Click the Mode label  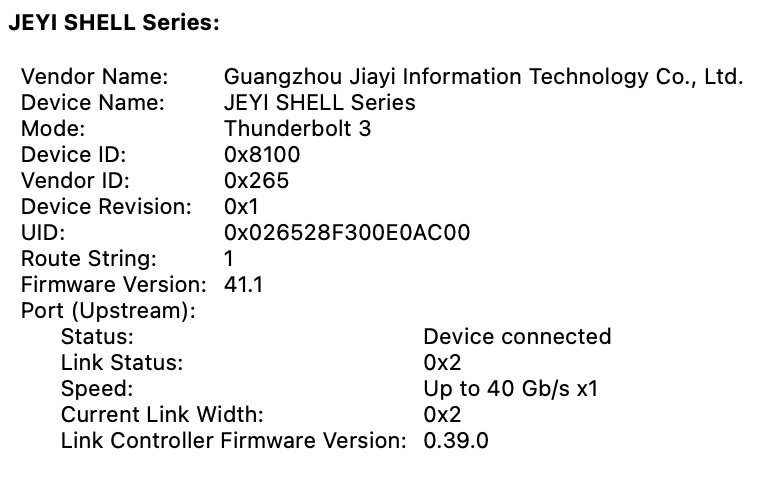(53, 129)
